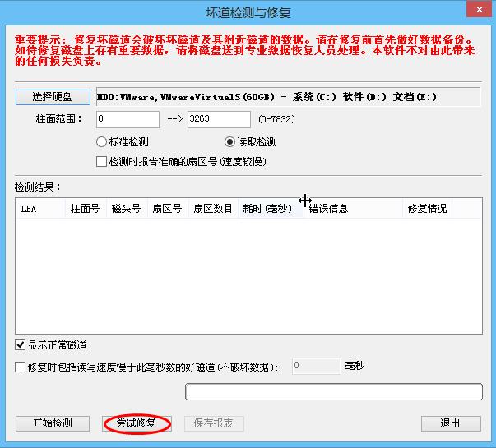Sort by the 柱面号 column header

point(86,208)
